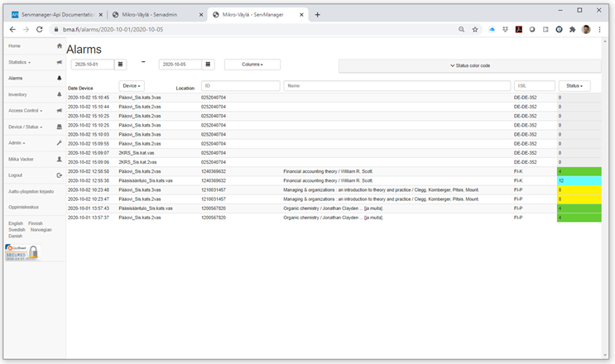
Task: Click the cyan status cell showing 12
Action: (579, 180)
